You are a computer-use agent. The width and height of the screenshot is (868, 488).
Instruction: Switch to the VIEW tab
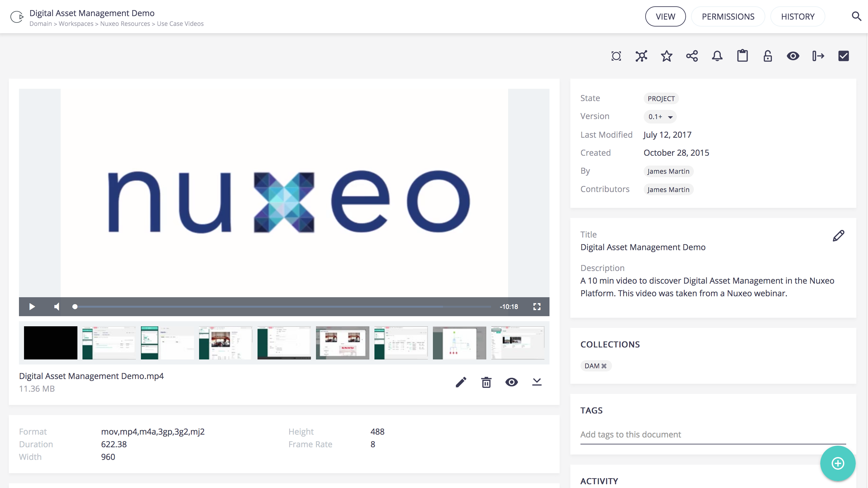point(665,16)
